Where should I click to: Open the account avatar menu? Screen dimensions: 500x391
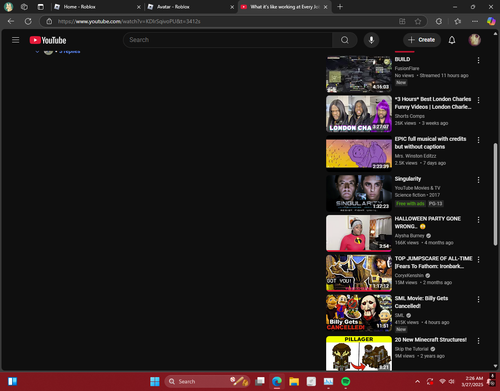click(474, 40)
